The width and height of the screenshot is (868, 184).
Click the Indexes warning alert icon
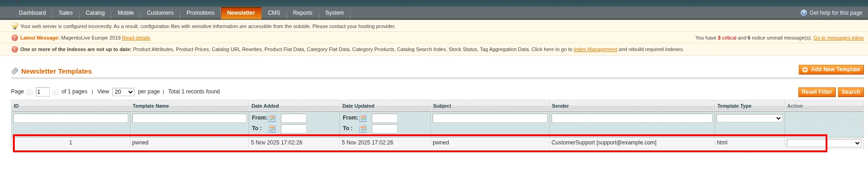pyautogui.click(x=15, y=49)
